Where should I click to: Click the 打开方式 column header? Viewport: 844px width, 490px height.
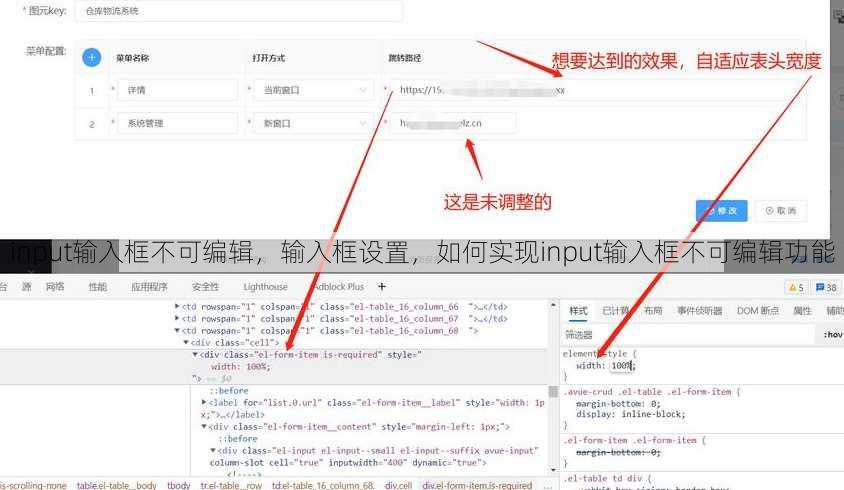click(x=269, y=58)
